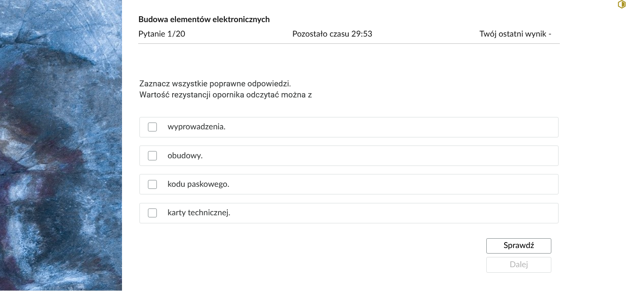Viewport: 644px width, 291px height.
Task: Tick the "karty technicznej." checkbox
Action: (x=152, y=213)
